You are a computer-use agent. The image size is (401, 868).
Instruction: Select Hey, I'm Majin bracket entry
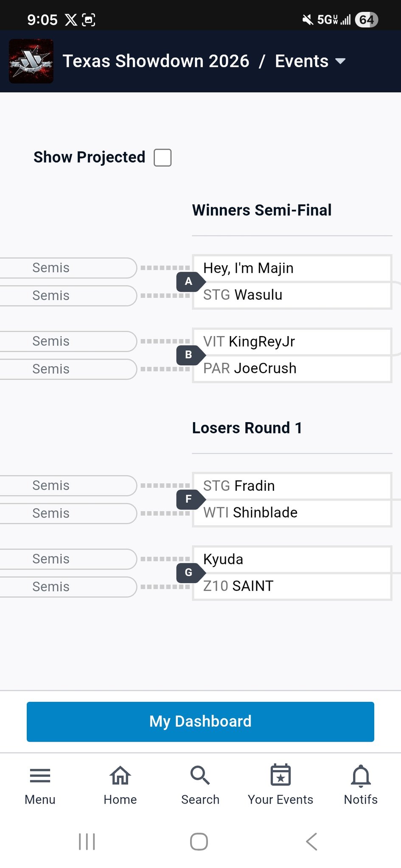click(292, 268)
